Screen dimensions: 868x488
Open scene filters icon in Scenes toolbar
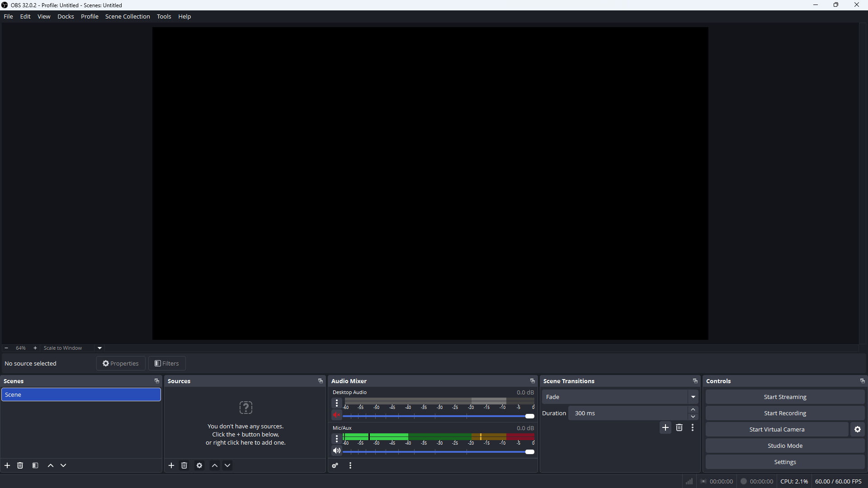[35, 465]
